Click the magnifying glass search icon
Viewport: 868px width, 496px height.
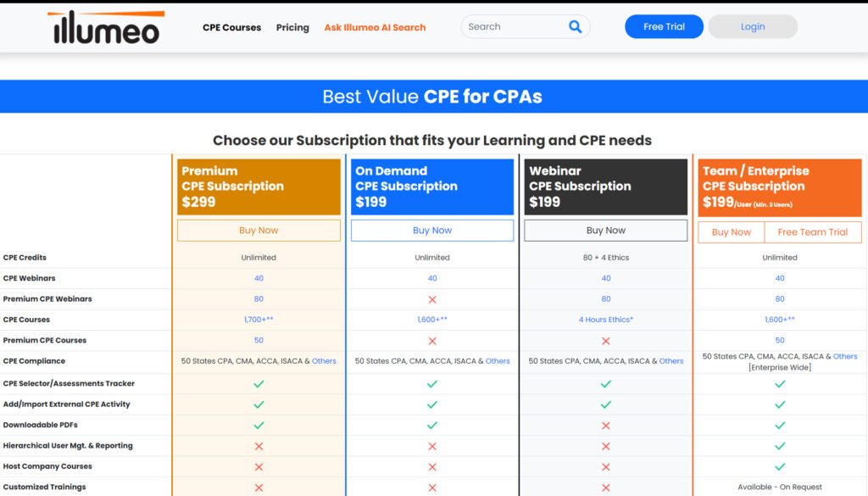tap(576, 27)
